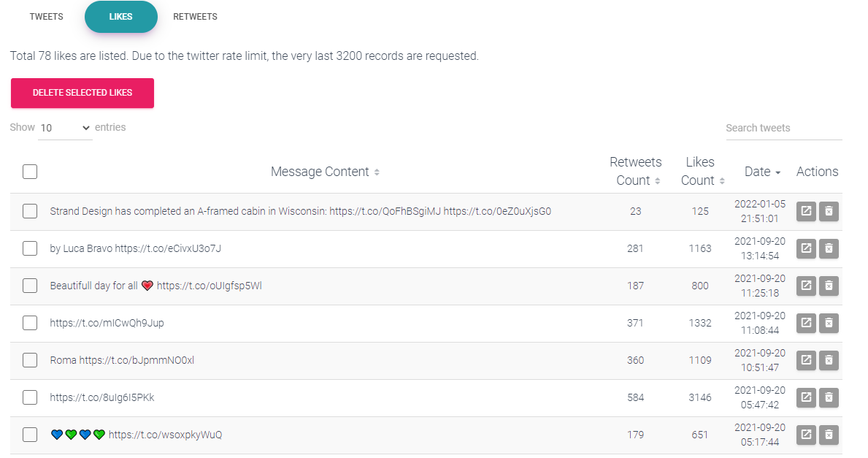Sort table by Date column
This screenshot has width=868, height=458.
[x=762, y=172]
